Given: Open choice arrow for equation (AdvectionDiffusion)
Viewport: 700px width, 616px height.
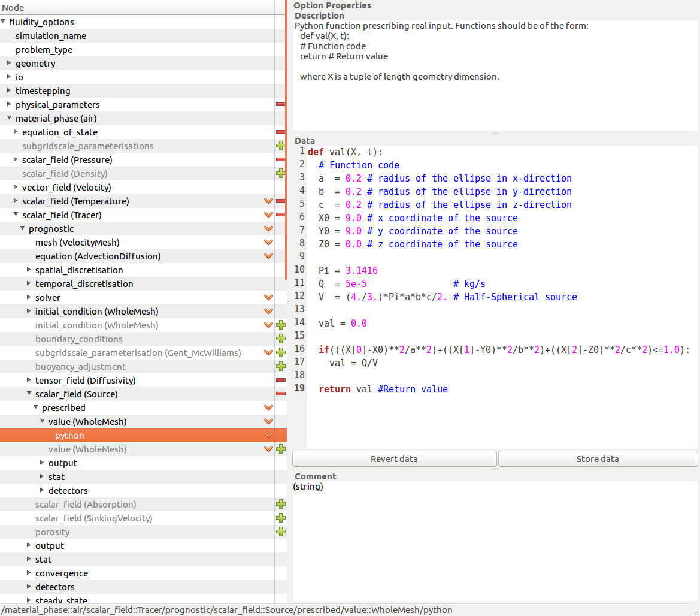Looking at the screenshot, I should [268, 256].
